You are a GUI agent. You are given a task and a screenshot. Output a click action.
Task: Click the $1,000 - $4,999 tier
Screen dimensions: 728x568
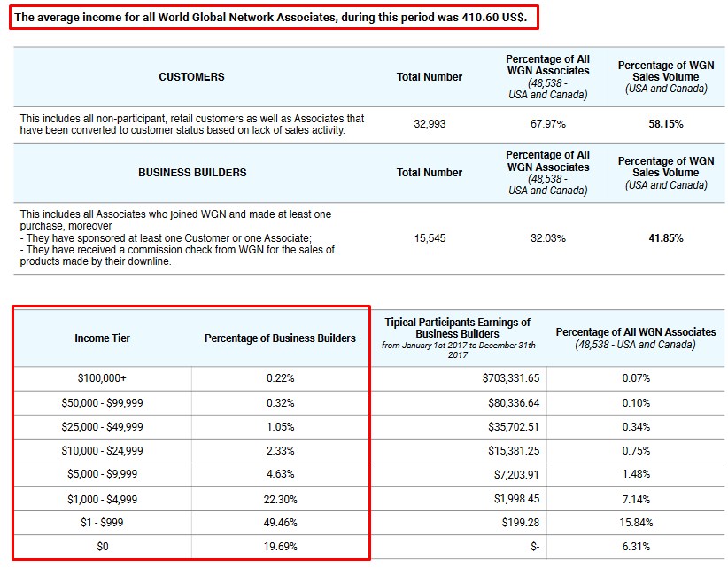click(x=102, y=499)
